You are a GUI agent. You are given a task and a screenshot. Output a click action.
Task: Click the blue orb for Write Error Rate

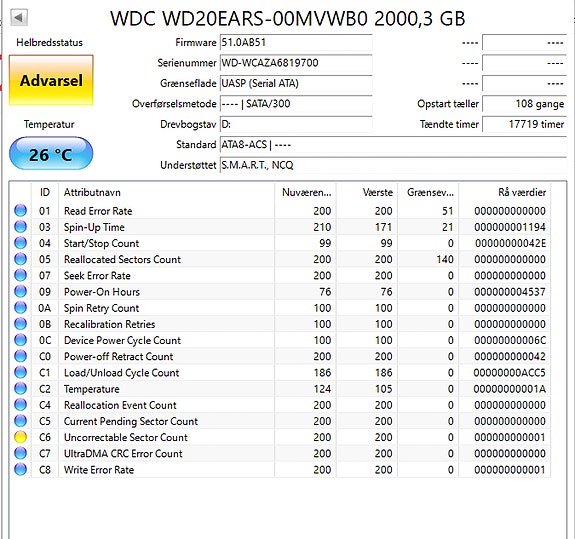click(x=21, y=469)
